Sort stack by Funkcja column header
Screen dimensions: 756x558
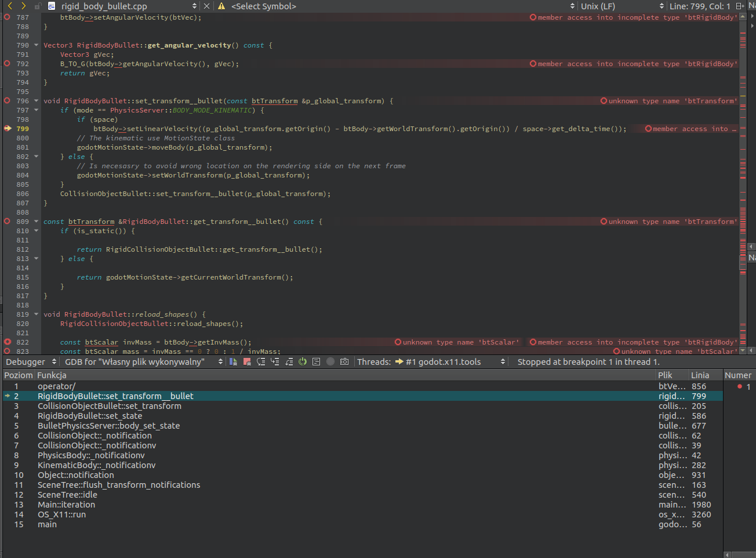345,375
